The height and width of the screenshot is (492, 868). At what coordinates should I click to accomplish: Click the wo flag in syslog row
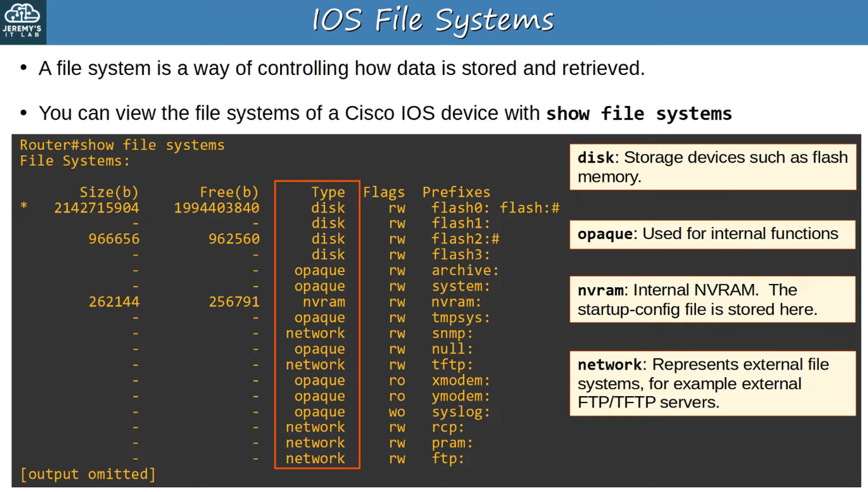(x=397, y=412)
